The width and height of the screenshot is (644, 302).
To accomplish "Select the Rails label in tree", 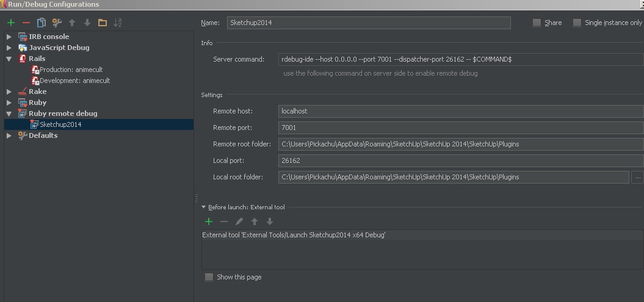I will click(x=37, y=59).
